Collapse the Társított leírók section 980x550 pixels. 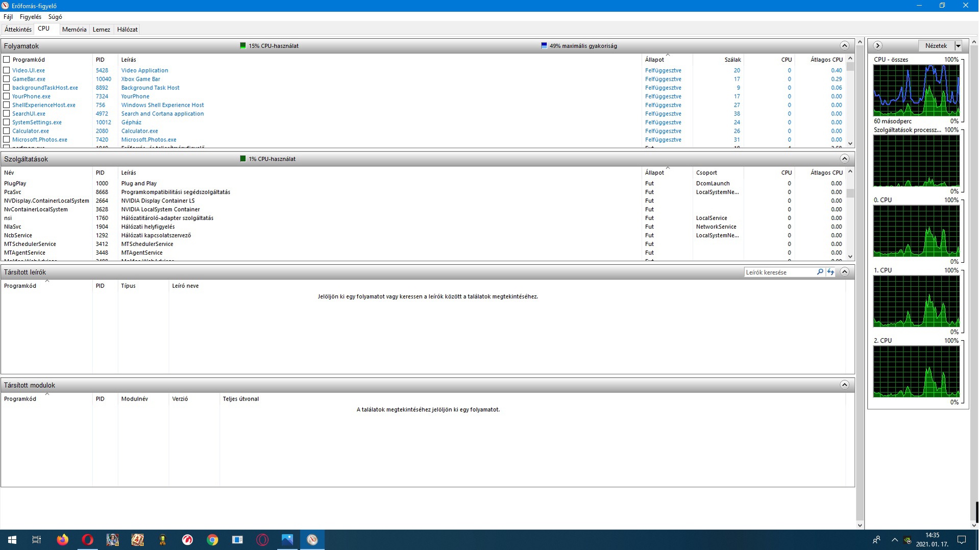tap(844, 272)
